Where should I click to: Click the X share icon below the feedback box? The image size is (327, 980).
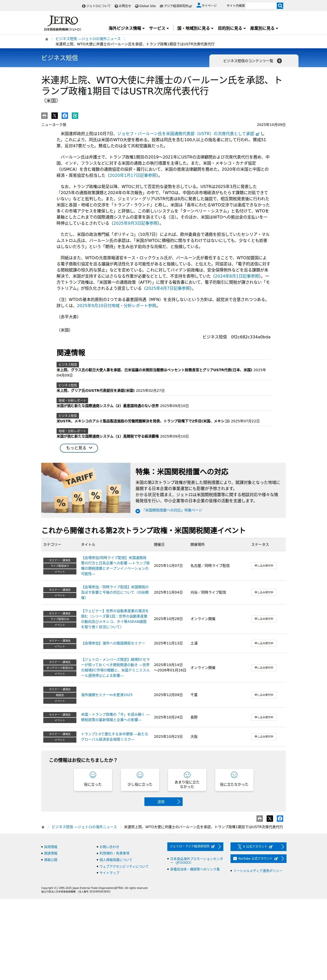[x=270, y=818]
